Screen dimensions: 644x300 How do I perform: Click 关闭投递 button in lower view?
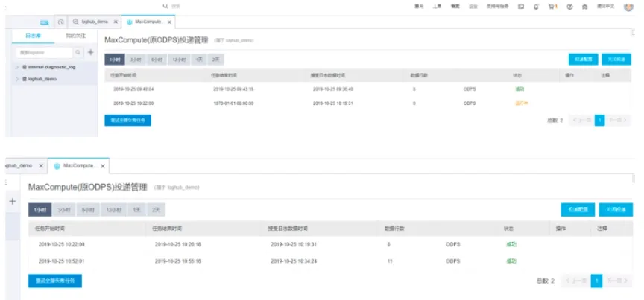616,210
